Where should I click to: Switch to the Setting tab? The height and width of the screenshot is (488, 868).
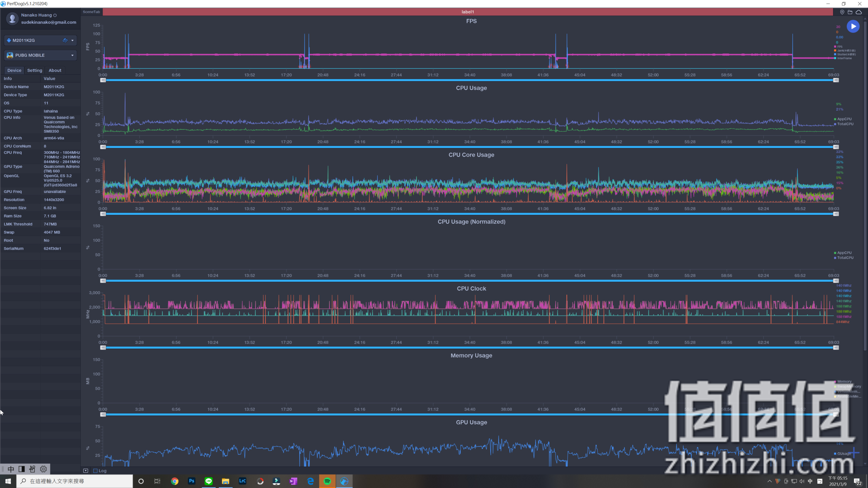point(35,70)
